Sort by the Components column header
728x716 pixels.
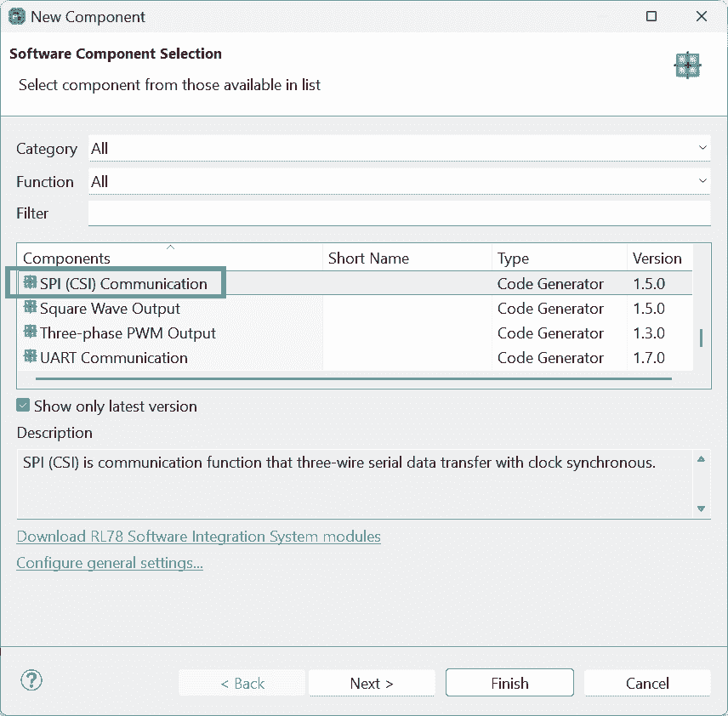(x=170, y=258)
